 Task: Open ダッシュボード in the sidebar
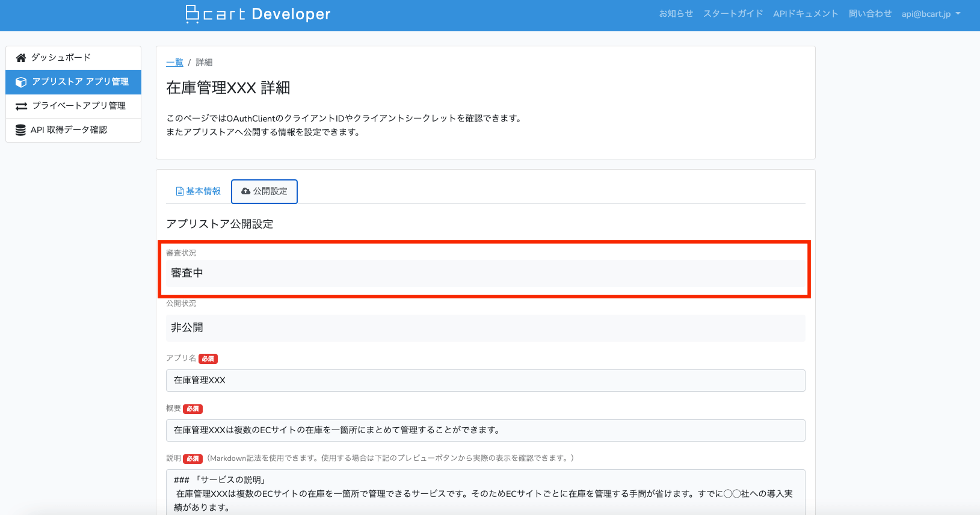coord(61,58)
